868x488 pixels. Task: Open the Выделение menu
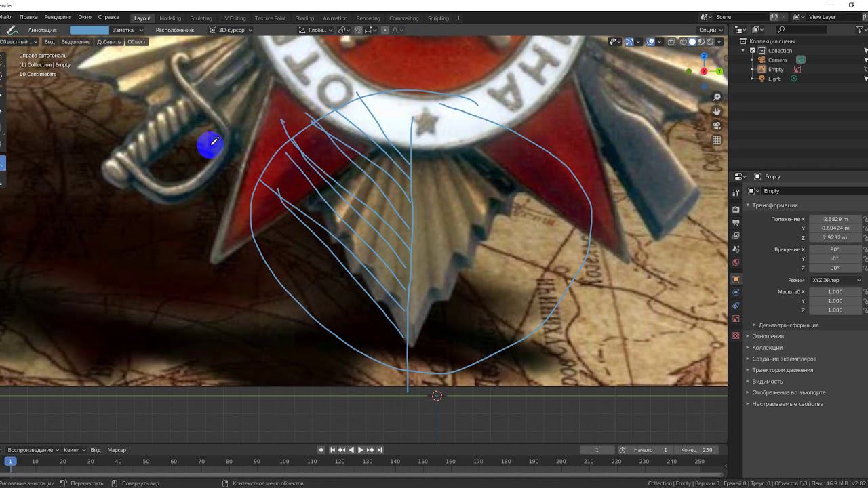click(x=76, y=42)
